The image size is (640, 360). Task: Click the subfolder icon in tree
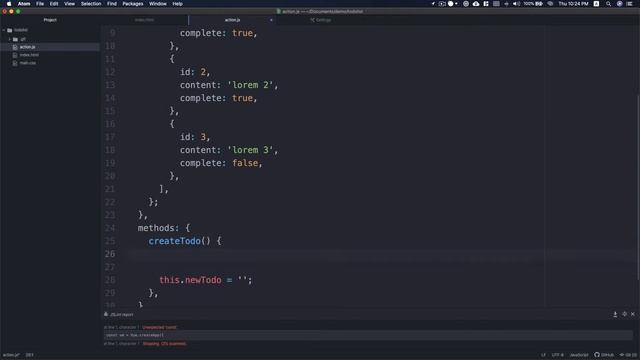[16, 39]
